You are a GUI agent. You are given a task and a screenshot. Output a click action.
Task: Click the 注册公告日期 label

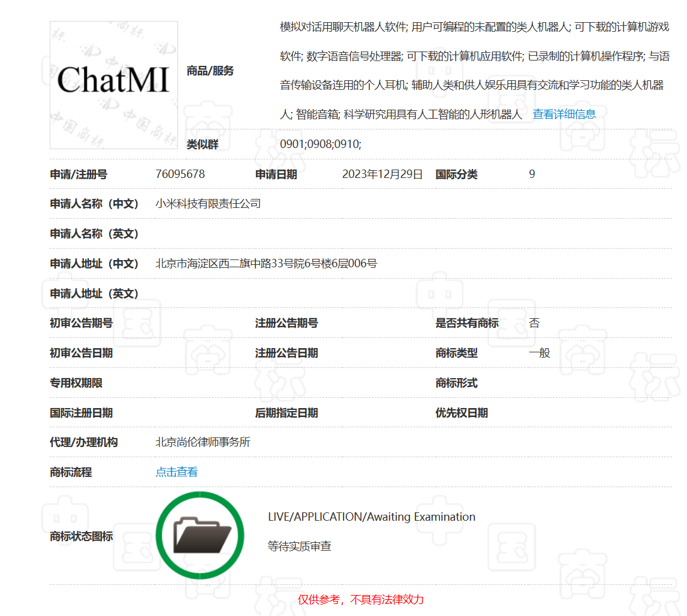[x=287, y=353]
